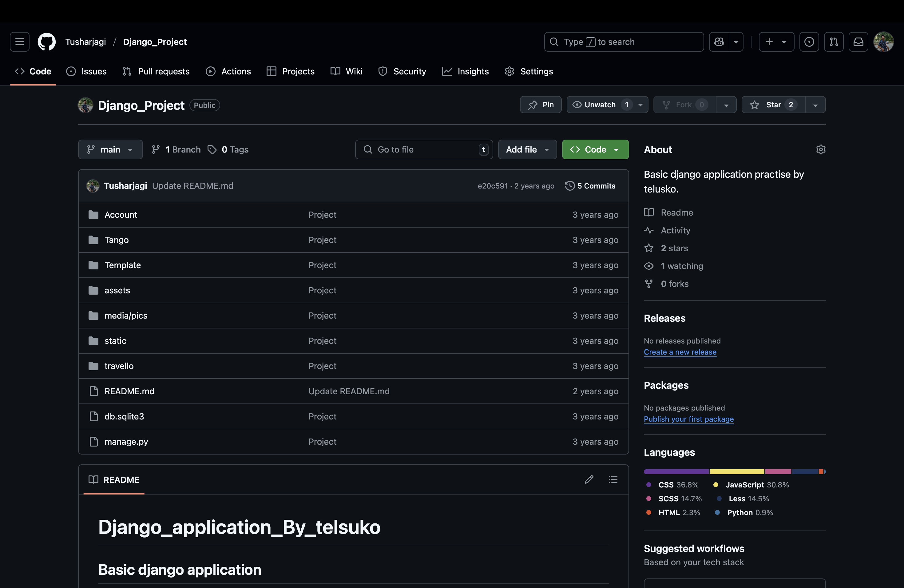Edit README with the pencil icon

click(x=589, y=479)
